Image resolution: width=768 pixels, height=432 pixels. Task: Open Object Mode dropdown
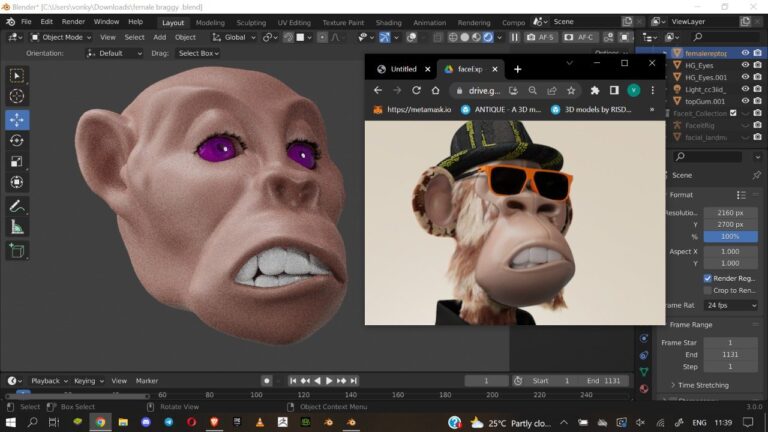pyautogui.click(x=62, y=37)
